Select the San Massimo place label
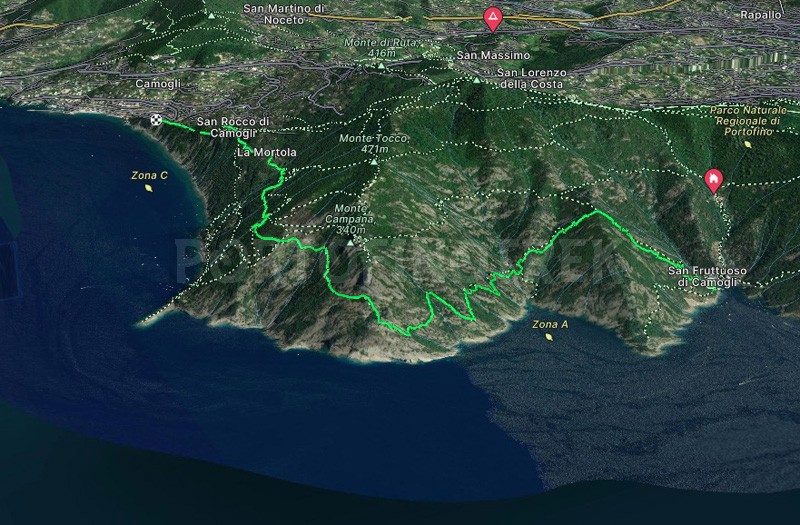The height and width of the screenshot is (525, 800). click(493, 55)
